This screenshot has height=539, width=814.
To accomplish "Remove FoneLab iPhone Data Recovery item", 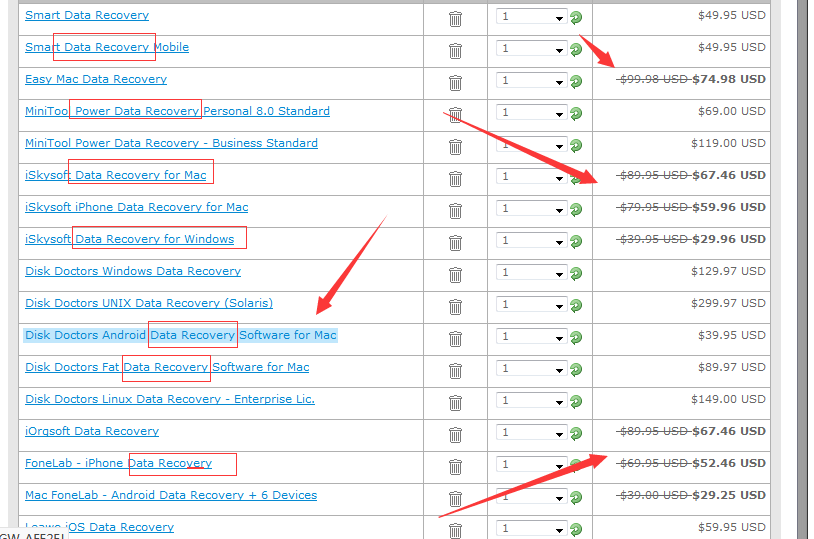I will 455,467.
